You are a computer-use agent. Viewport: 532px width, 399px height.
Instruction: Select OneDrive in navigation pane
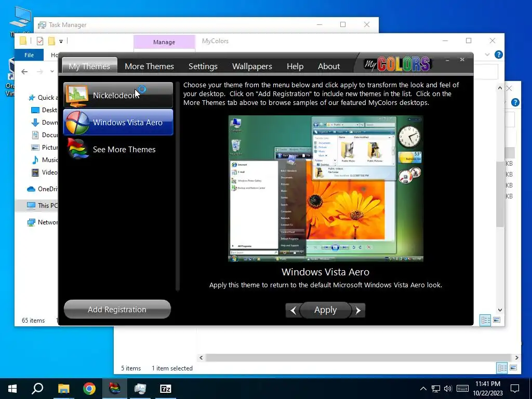pos(42,189)
